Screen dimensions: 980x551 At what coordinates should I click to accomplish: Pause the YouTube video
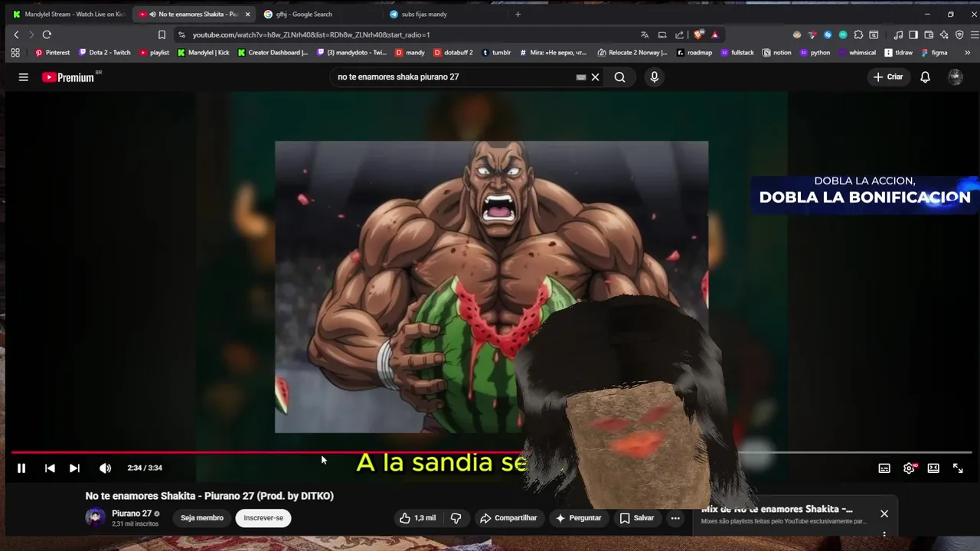pyautogui.click(x=21, y=468)
